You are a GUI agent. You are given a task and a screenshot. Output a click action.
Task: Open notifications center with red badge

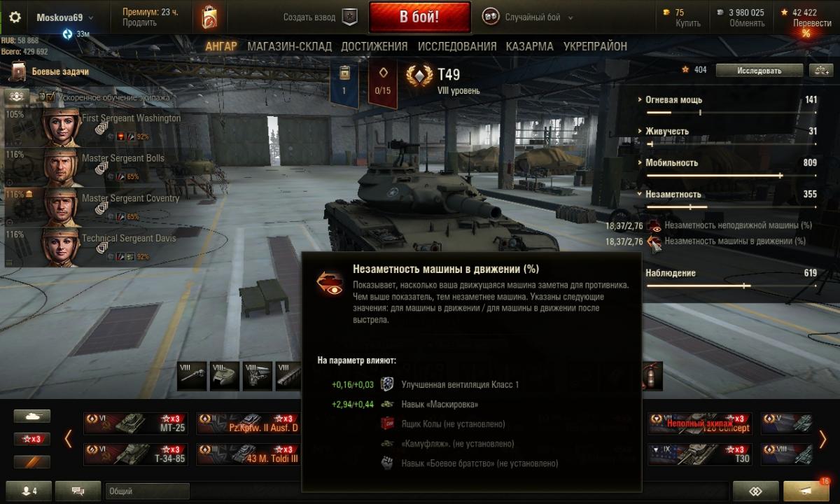[x=806, y=491]
